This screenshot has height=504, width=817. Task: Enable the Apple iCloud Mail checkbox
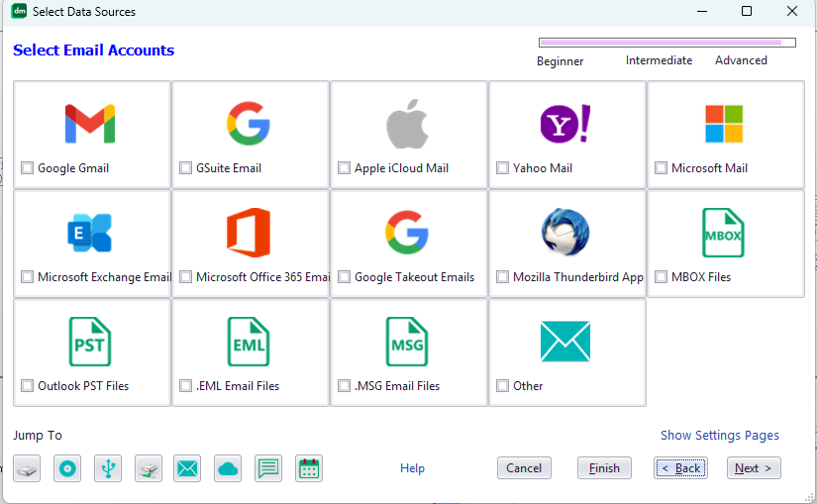[x=344, y=167]
